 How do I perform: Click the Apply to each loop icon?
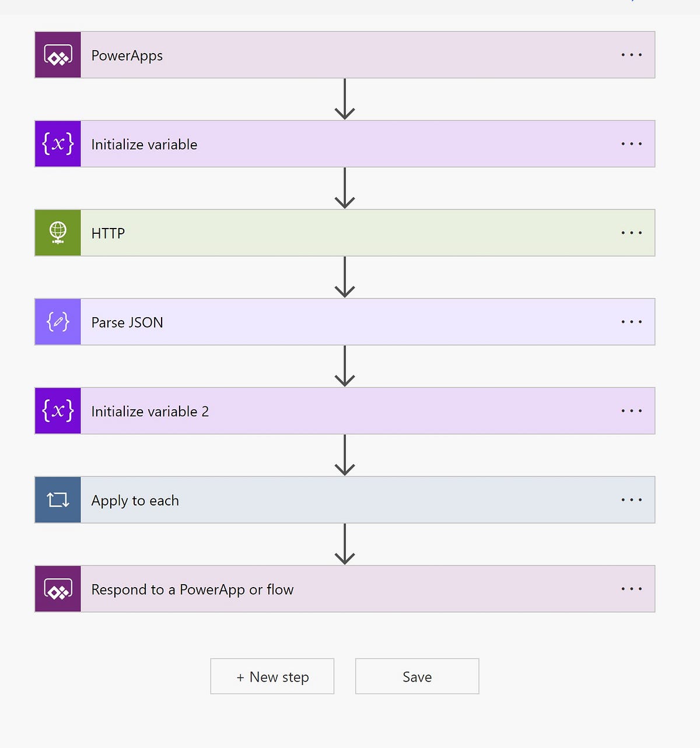tap(57, 500)
